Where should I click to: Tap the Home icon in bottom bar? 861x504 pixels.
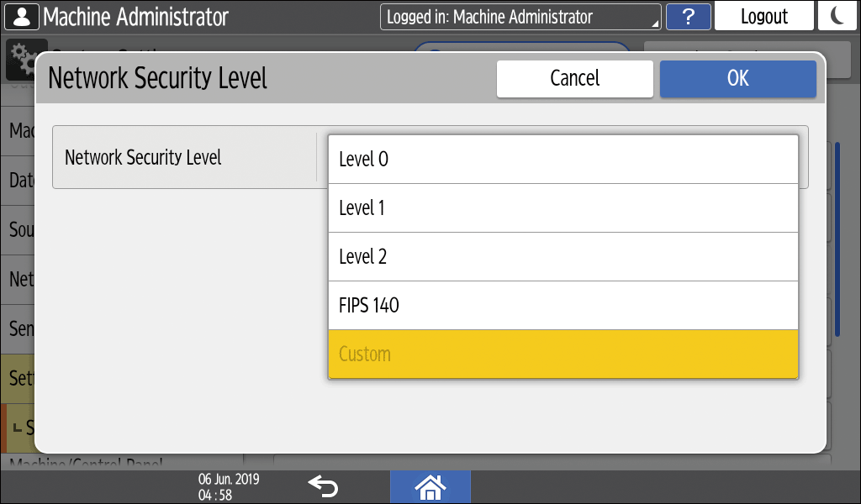tap(430, 486)
